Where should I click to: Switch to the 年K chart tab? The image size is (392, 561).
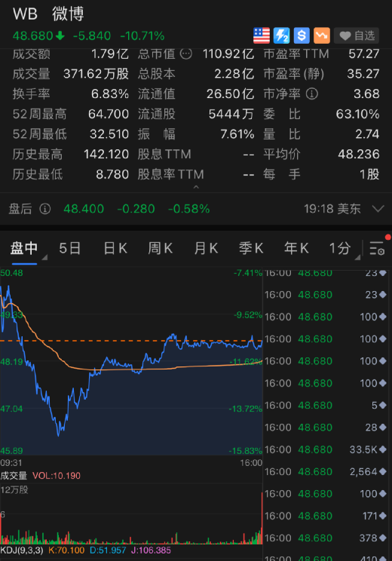pos(296,248)
